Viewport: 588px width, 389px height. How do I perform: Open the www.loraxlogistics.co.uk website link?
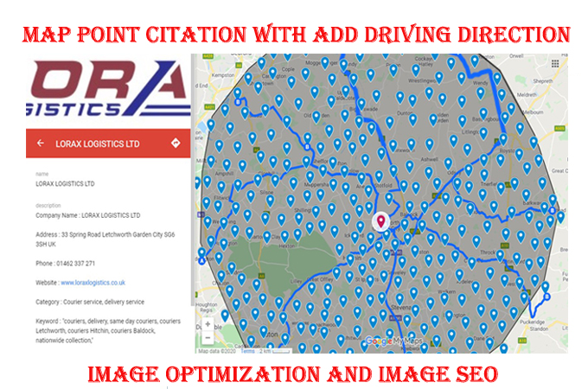click(93, 283)
